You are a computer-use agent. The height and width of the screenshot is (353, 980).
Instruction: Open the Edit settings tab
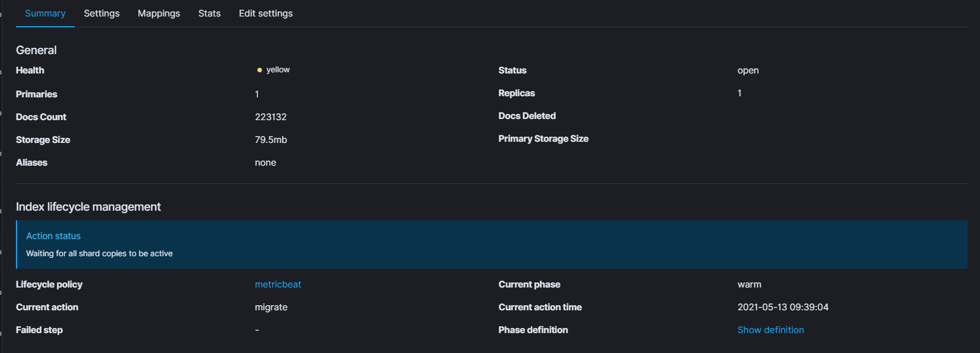click(x=265, y=14)
